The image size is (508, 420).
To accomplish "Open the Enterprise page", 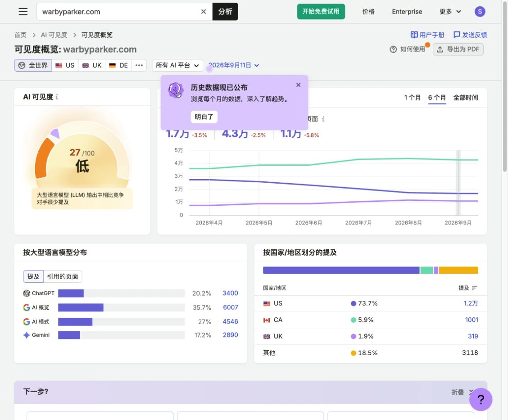I will [407, 12].
